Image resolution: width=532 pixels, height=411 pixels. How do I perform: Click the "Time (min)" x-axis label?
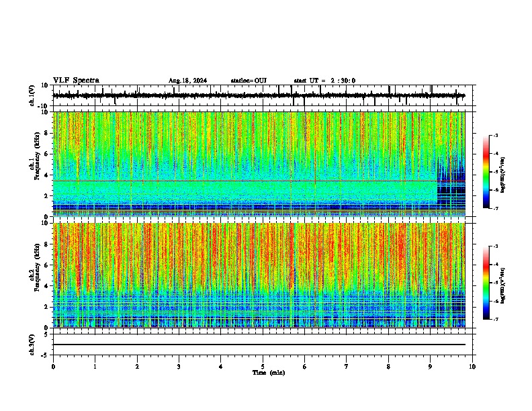tap(269, 373)
